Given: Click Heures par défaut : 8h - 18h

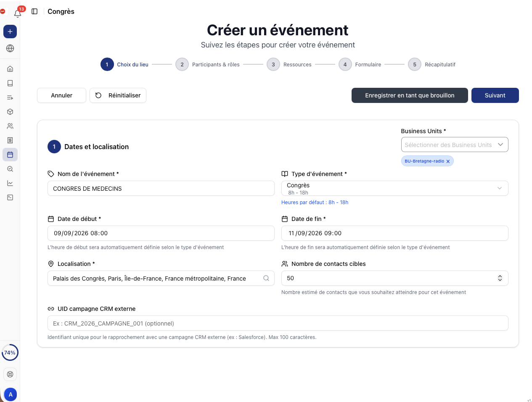Looking at the screenshot, I should coord(315,202).
